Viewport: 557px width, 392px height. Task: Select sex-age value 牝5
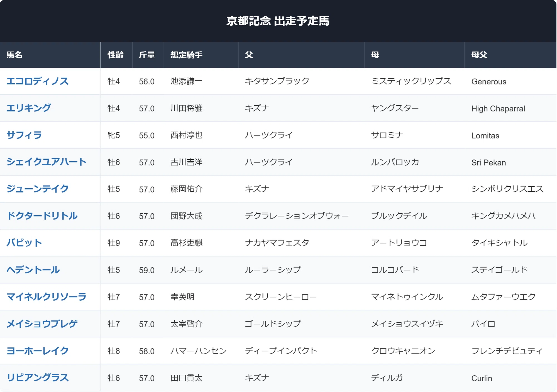(x=114, y=135)
